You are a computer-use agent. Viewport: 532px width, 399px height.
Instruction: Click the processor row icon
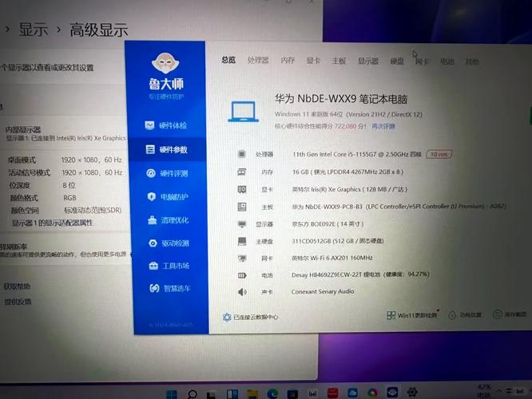tap(241, 154)
